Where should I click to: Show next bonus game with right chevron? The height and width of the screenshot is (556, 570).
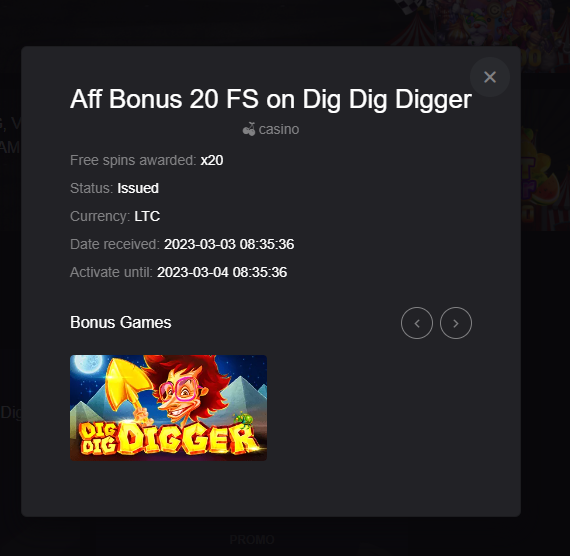pos(456,323)
